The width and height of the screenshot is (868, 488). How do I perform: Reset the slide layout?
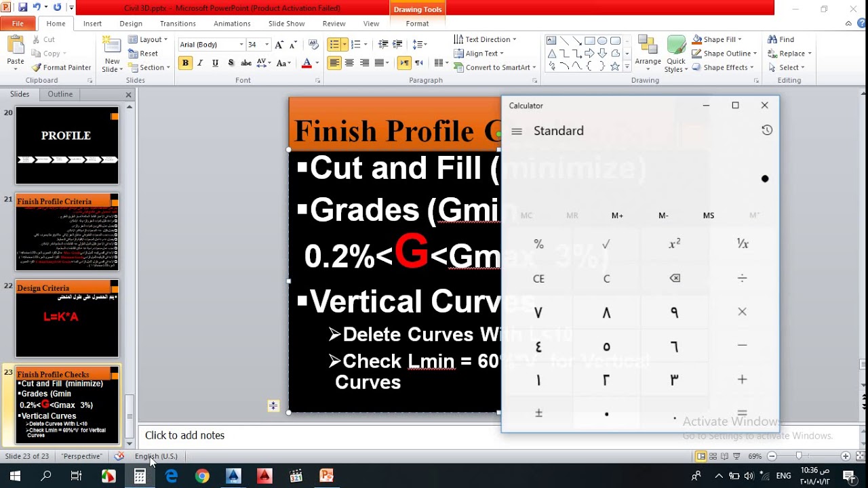coord(143,54)
